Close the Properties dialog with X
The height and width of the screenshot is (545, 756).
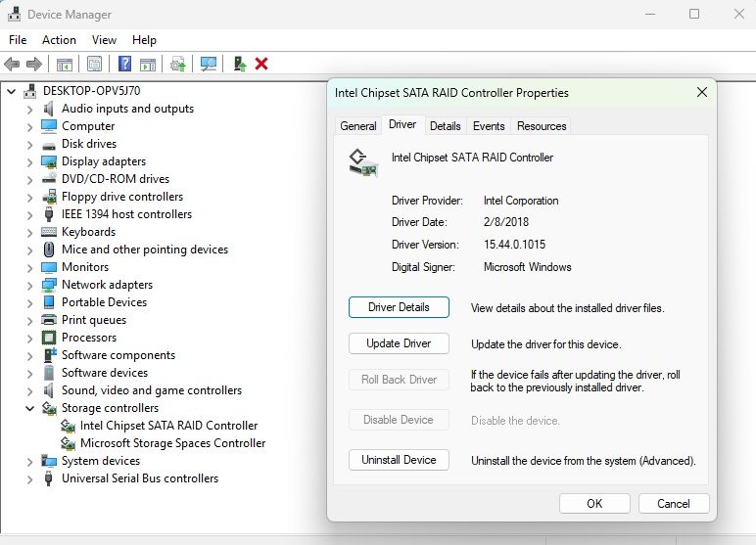coord(702,92)
